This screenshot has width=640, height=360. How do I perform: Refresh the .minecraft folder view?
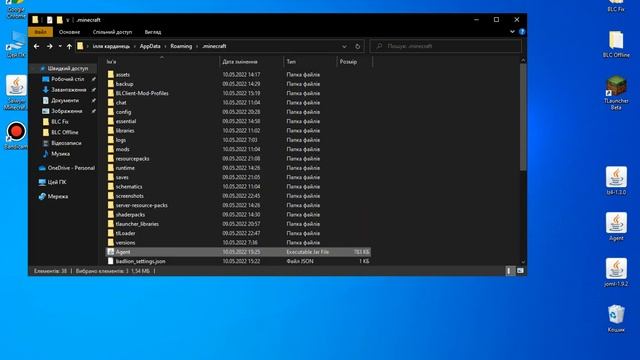coord(358,47)
